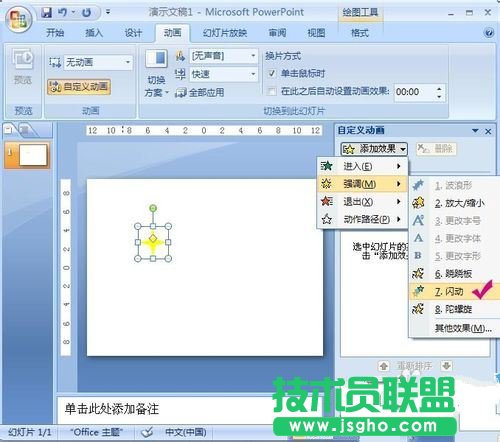Open the 幻灯片放映 ribbon tab
The width and height of the screenshot is (500, 442).
coord(225,33)
